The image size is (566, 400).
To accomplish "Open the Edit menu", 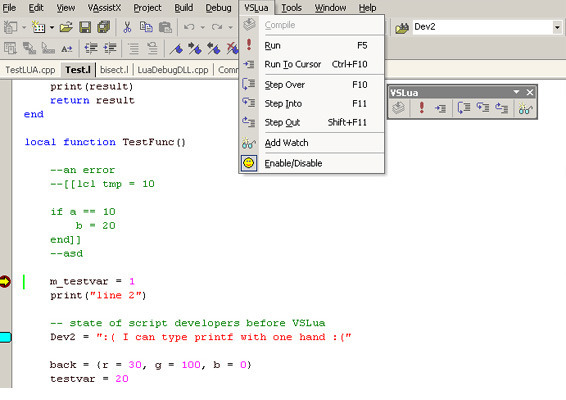I will tap(36, 8).
